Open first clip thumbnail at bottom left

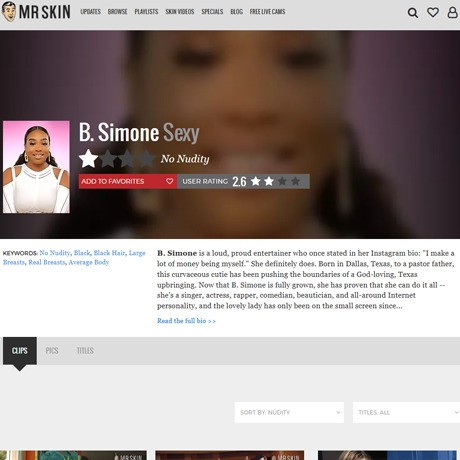pyautogui.click(x=73, y=455)
